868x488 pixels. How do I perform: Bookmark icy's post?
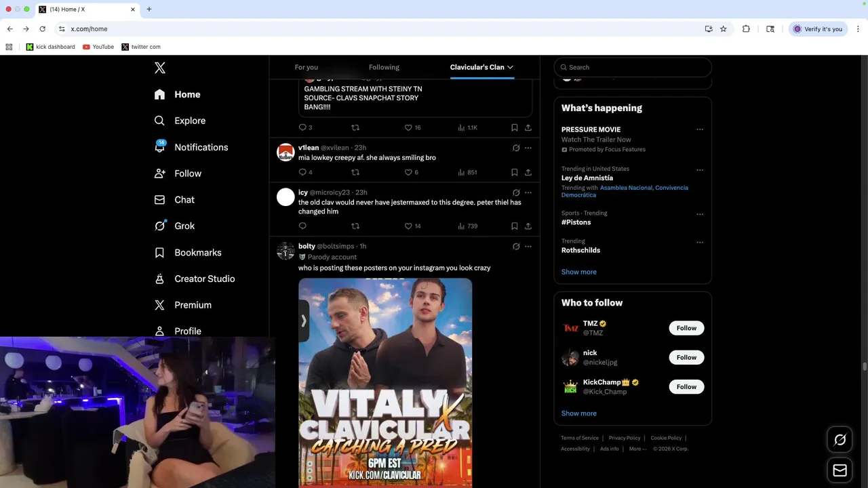click(515, 226)
